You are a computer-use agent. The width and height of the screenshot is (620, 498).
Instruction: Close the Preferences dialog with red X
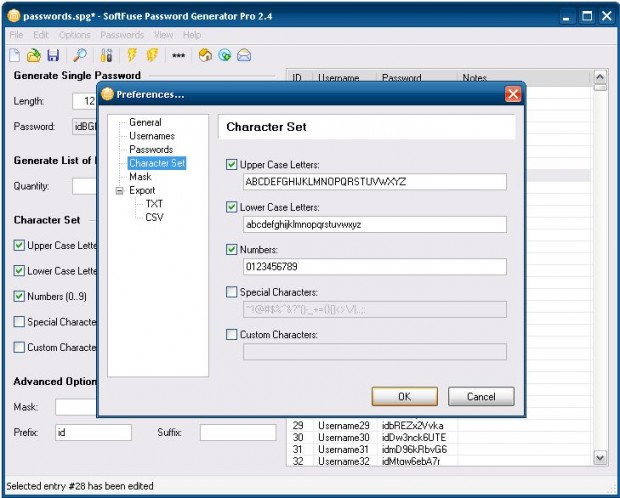pyautogui.click(x=513, y=94)
